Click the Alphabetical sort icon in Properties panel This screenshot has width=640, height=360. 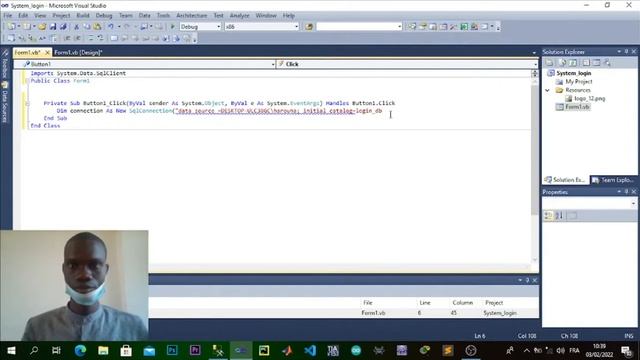[x=559, y=215]
